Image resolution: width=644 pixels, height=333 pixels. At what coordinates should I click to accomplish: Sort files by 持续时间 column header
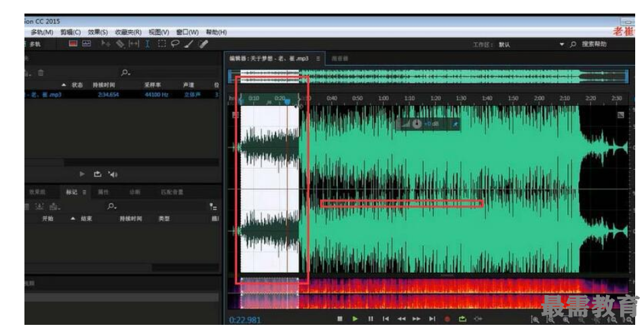(x=104, y=85)
